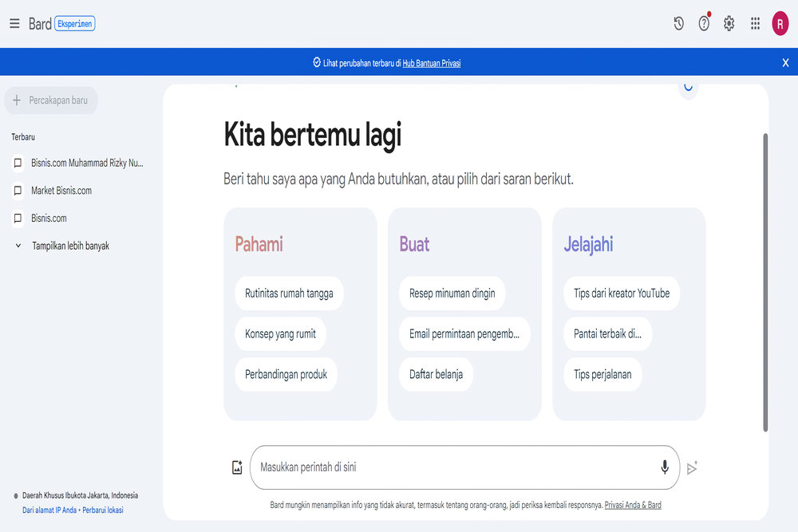Click the Buat card heading
This screenshot has height=532, width=798.
point(414,245)
